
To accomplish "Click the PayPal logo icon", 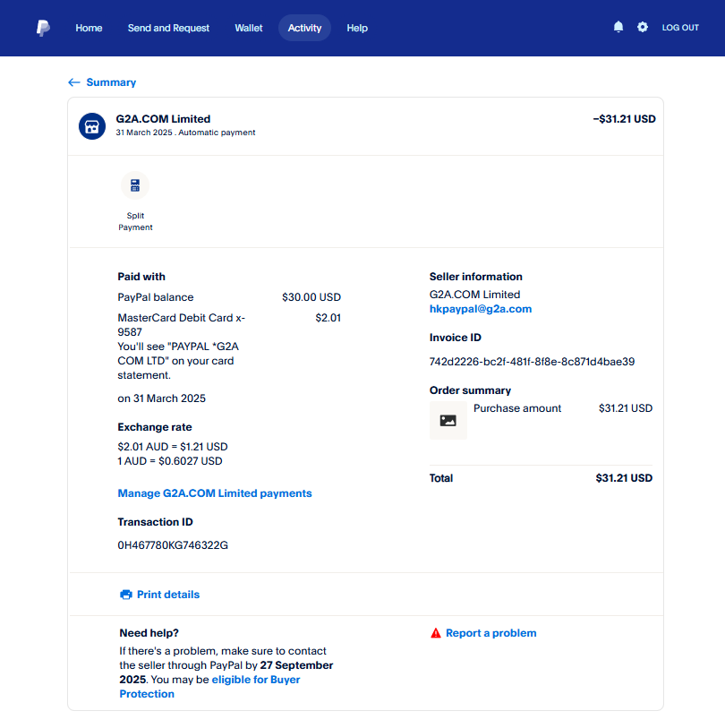I will 43,28.
